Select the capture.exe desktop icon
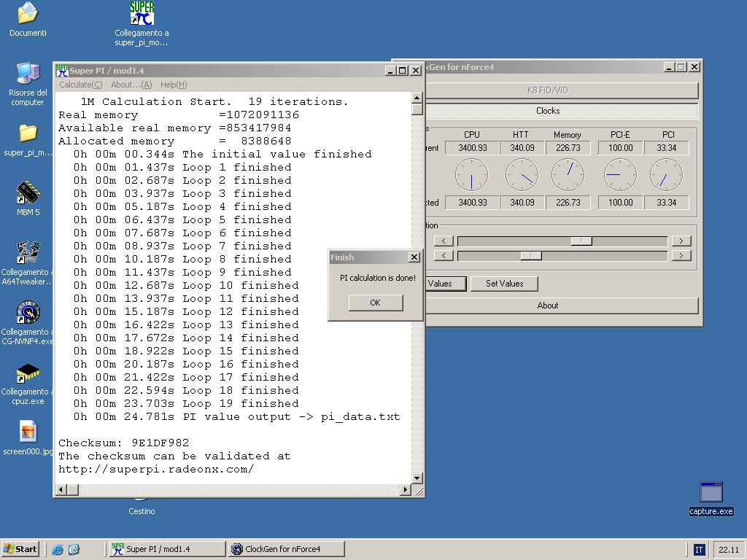The image size is (747, 560). click(x=711, y=492)
